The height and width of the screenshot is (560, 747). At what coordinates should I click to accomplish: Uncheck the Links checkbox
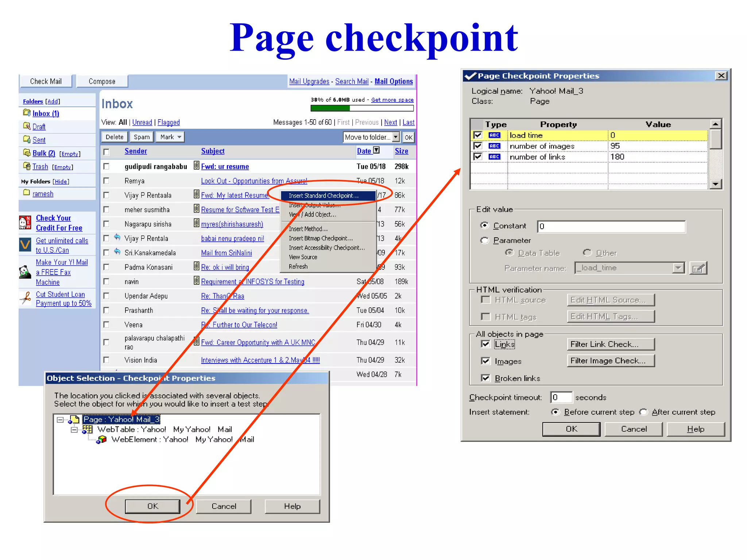485,344
